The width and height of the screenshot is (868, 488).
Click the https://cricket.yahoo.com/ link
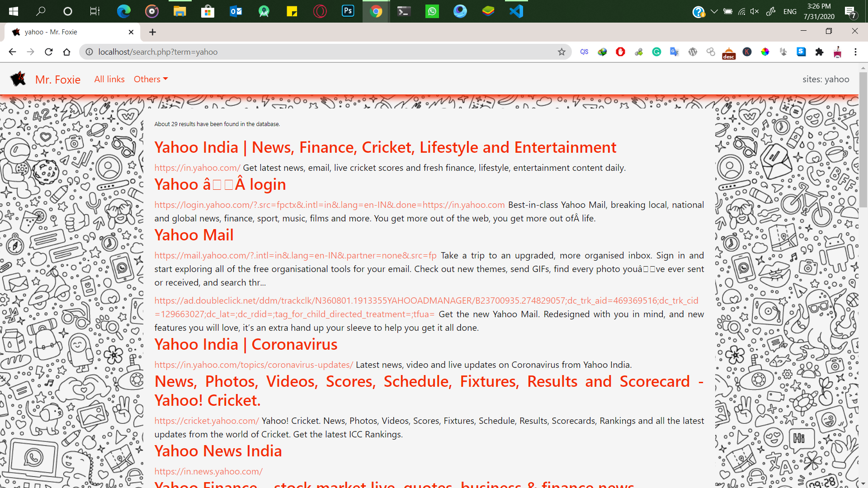207,421
